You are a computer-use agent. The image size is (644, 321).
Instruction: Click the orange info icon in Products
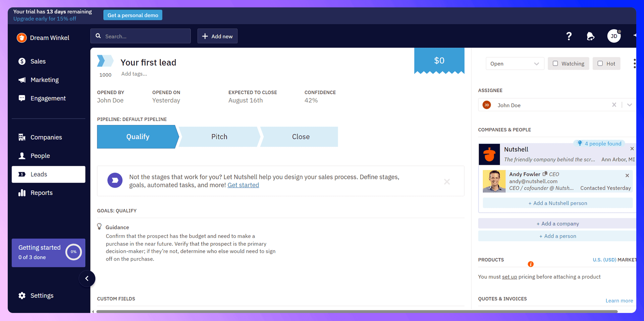click(531, 264)
